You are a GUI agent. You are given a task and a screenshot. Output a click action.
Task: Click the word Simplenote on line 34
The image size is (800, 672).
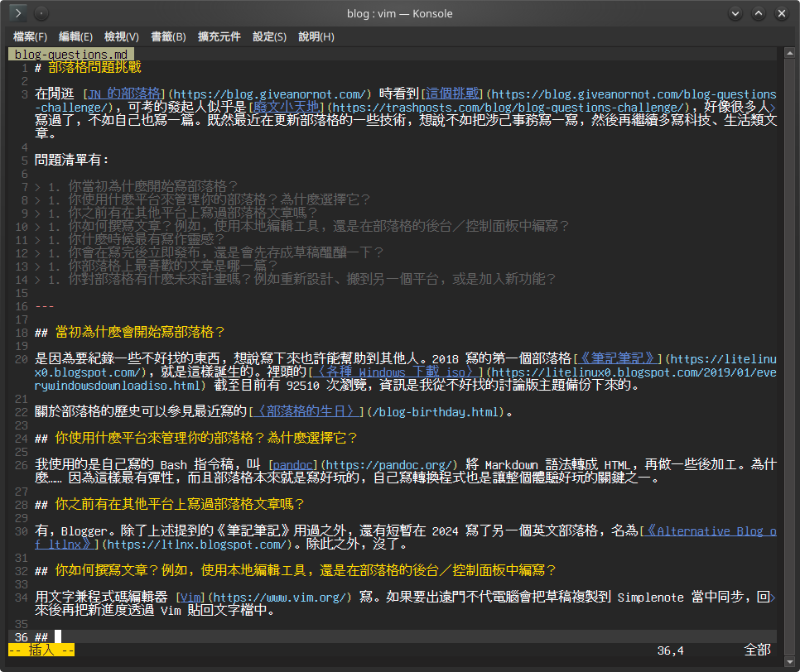[x=650, y=597]
